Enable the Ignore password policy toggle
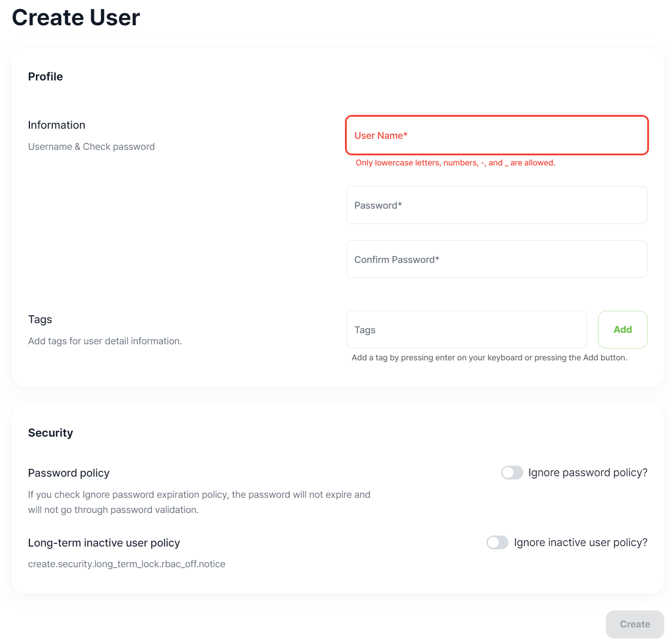 pos(512,472)
